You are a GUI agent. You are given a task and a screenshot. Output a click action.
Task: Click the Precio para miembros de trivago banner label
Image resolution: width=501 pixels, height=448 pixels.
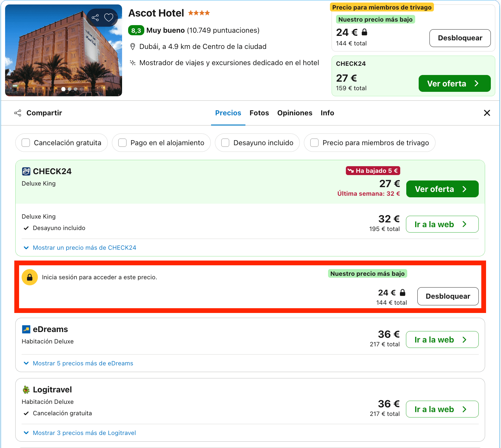point(382,7)
